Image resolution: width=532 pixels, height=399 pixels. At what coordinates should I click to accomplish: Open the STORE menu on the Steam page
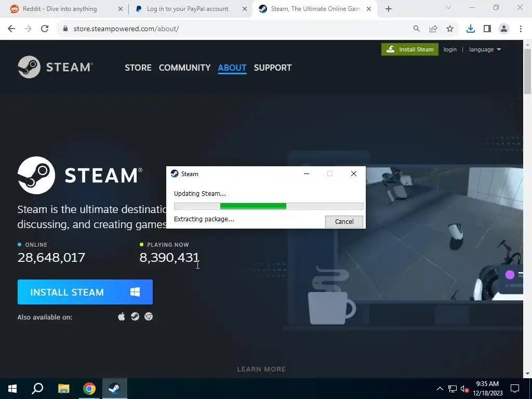(x=138, y=68)
